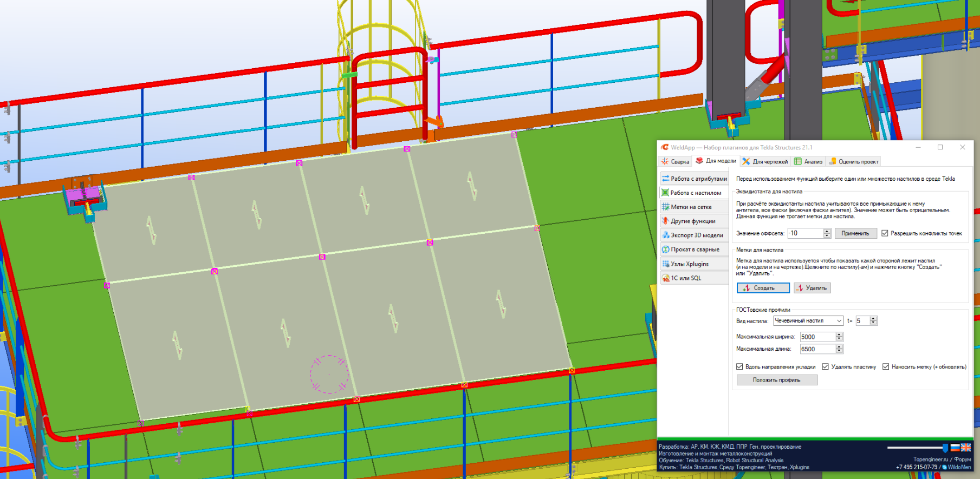Open the 1С или SQL section
The width and height of the screenshot is (980, 479).
[x=685, y=278]
